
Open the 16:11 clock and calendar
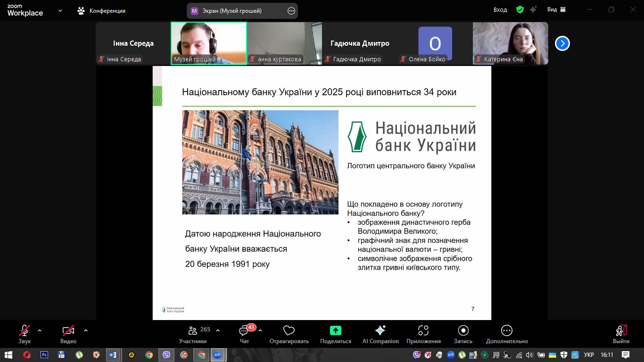point(607,355)
